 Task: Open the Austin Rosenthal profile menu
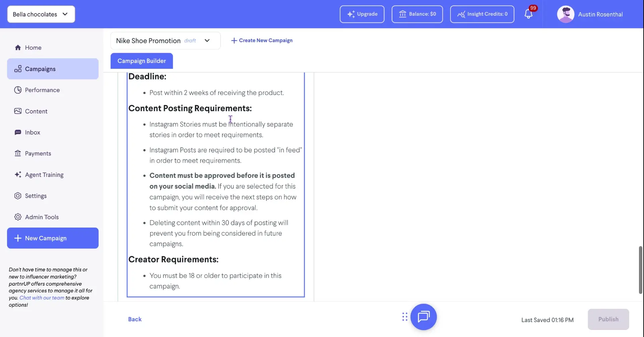pyautogui.click(x=591, y=14)
